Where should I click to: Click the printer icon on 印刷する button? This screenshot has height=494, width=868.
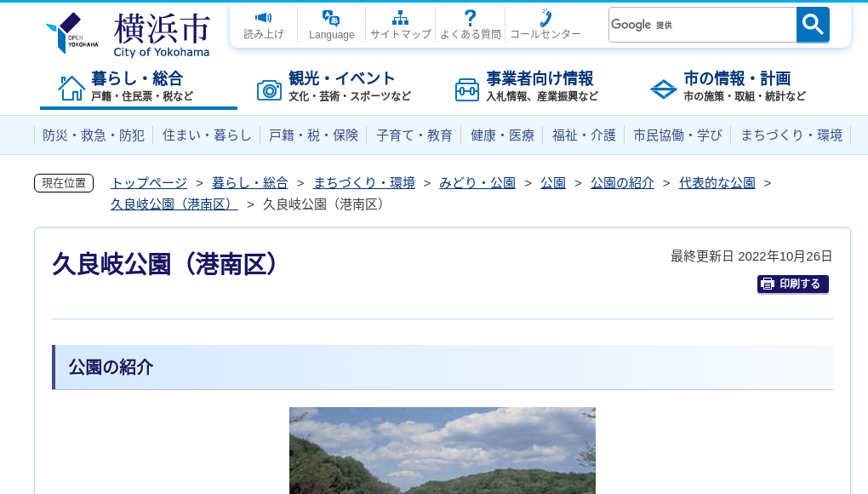[x=768, y=284]
